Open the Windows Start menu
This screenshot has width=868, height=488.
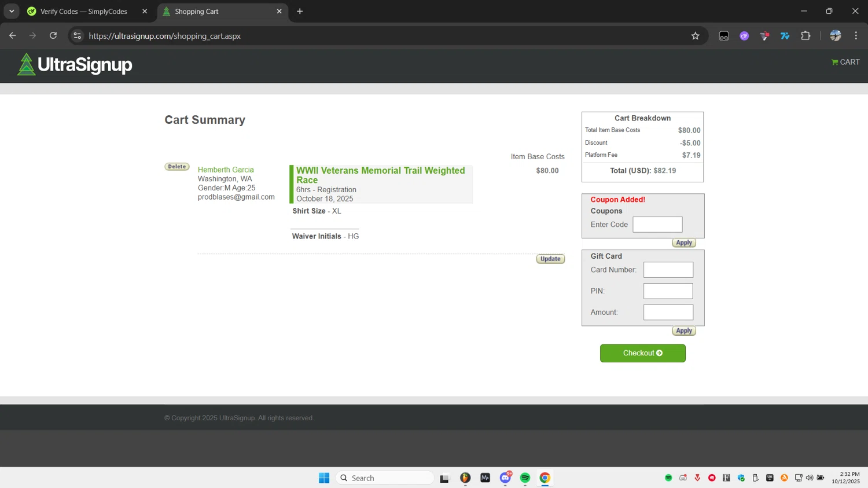pyautogui.click(x=324, y=478)
